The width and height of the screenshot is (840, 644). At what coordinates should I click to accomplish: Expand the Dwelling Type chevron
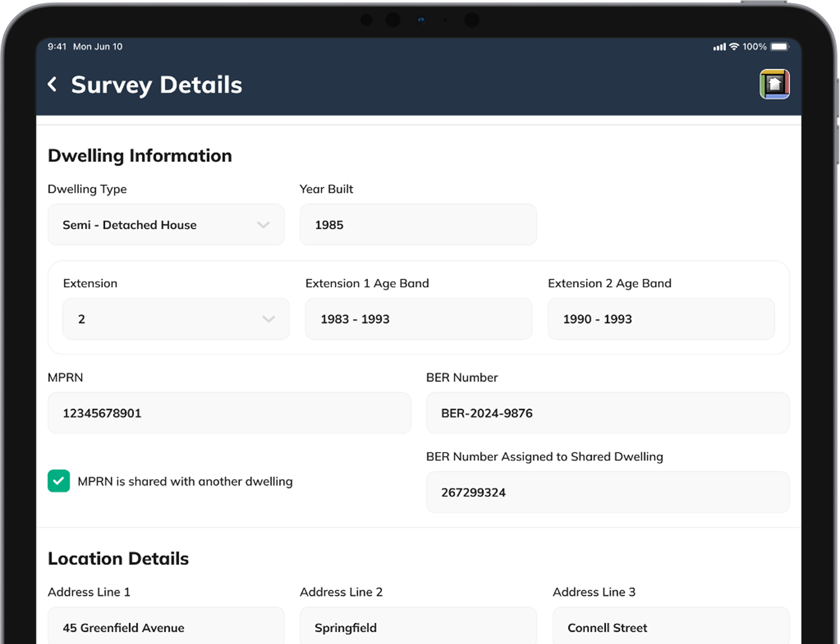click(264, 225)
